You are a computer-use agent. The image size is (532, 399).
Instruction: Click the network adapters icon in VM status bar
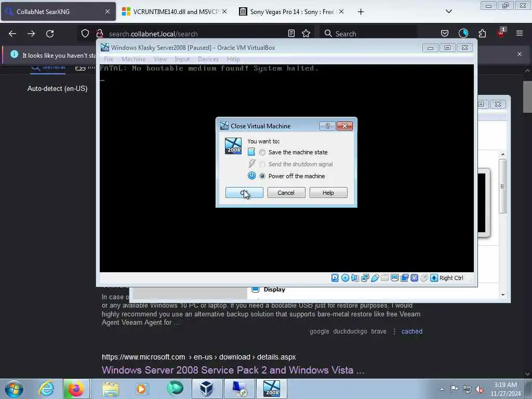(365, 278)
